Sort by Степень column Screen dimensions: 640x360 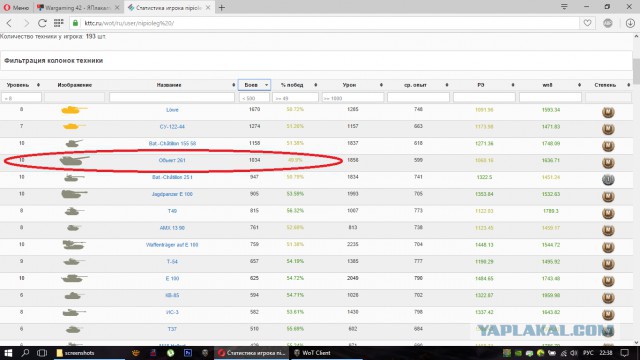[x=608, y=85]
